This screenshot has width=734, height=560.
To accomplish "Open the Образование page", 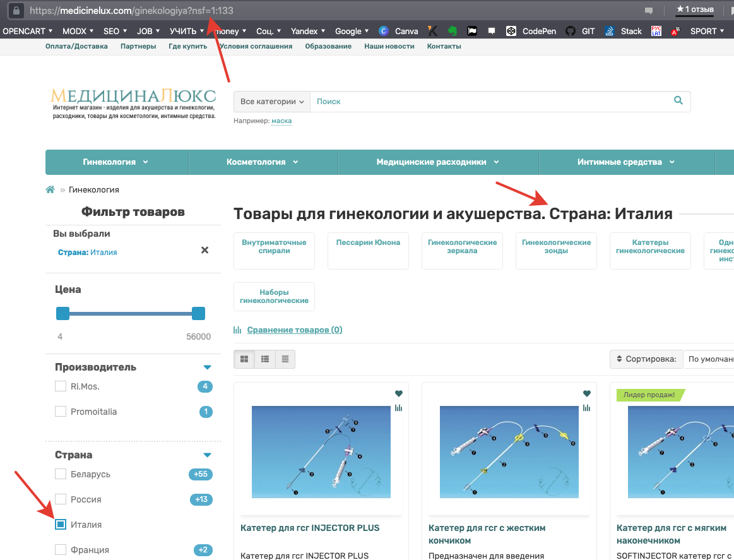I will pos(328,46).
